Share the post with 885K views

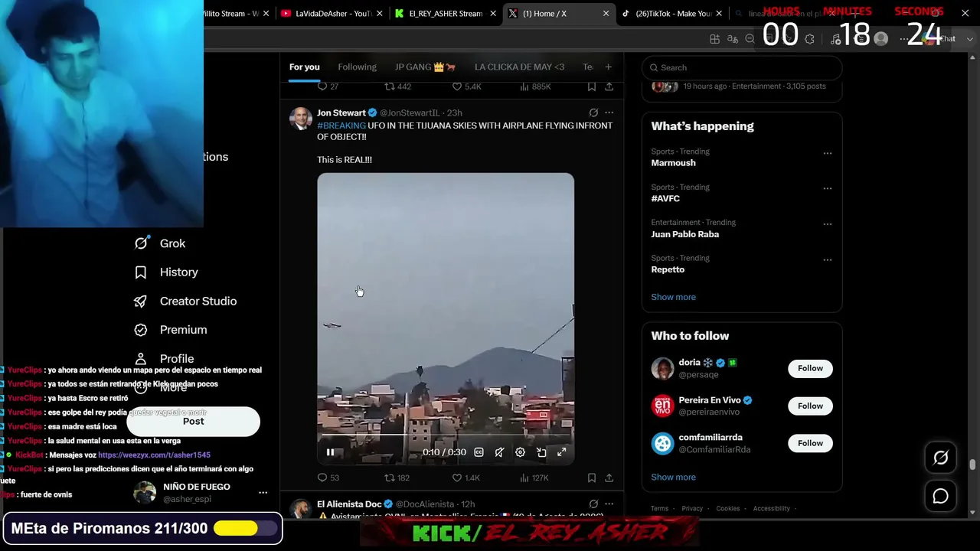pos(609,86)
